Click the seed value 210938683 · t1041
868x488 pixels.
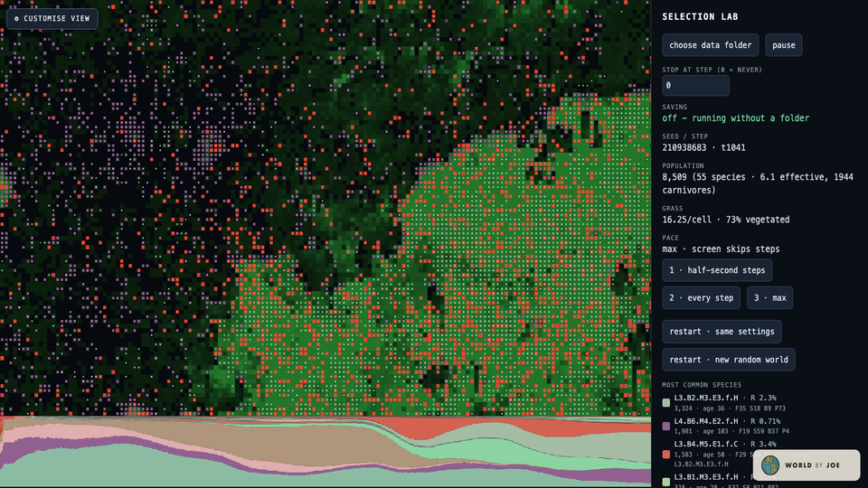click(703, 147)
